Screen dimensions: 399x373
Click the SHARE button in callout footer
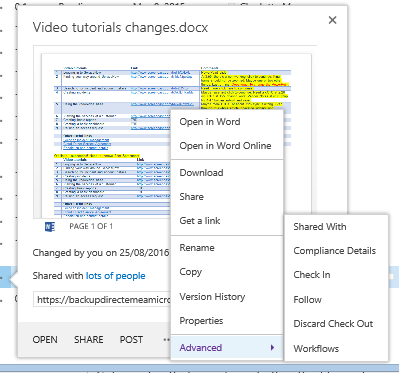89,340
